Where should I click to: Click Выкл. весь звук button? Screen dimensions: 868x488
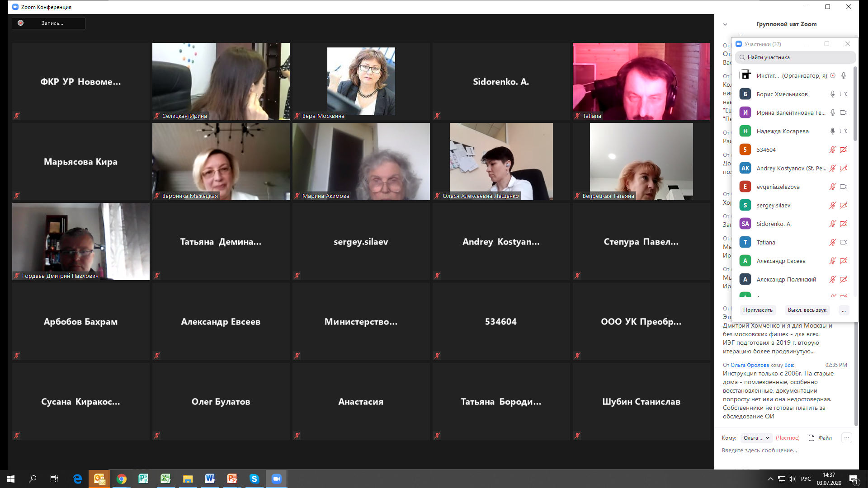(x=807, y=310)
